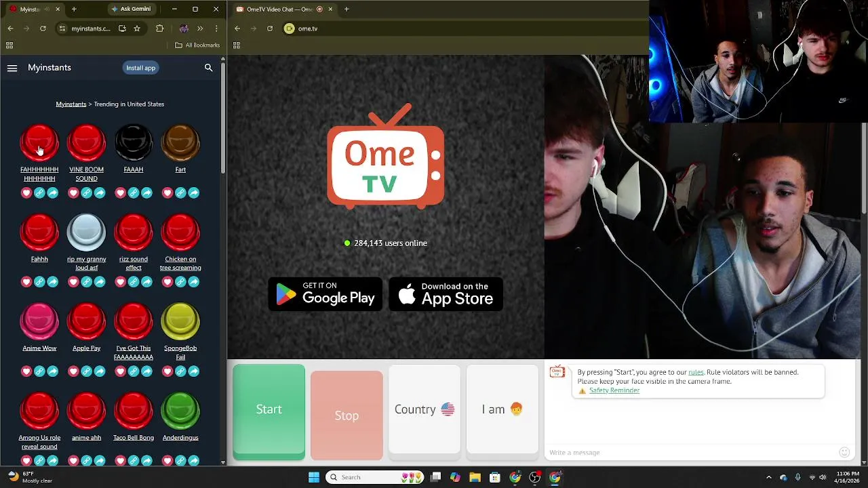Copy link for the Fart sound

tap(180, 193)
